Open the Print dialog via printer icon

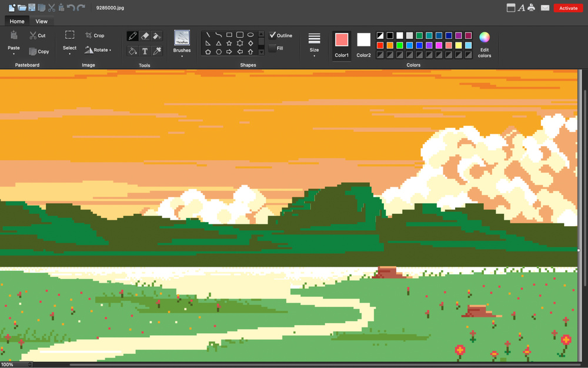tap(530, 8)
